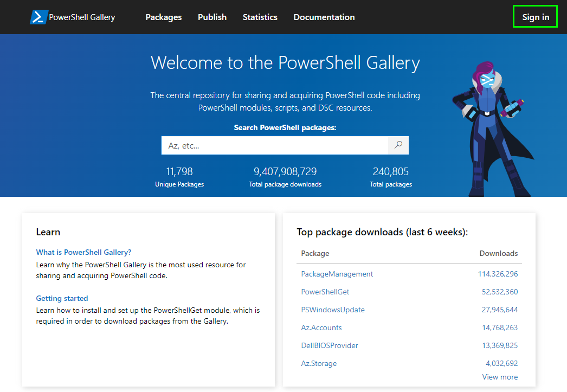Open the PSWindowsUpdate package page
This screenshot has width=567, height=392.
pyautogui.click(x=332, y=310)
